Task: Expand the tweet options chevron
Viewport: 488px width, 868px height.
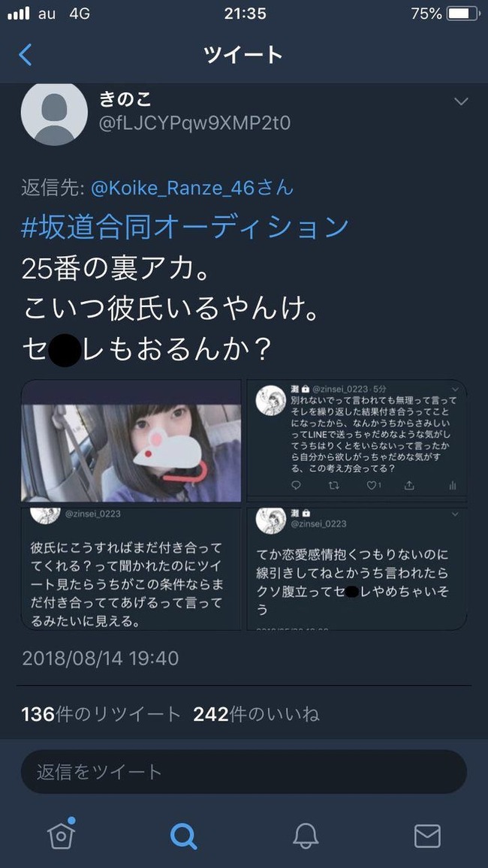Action: coord(460,101)
